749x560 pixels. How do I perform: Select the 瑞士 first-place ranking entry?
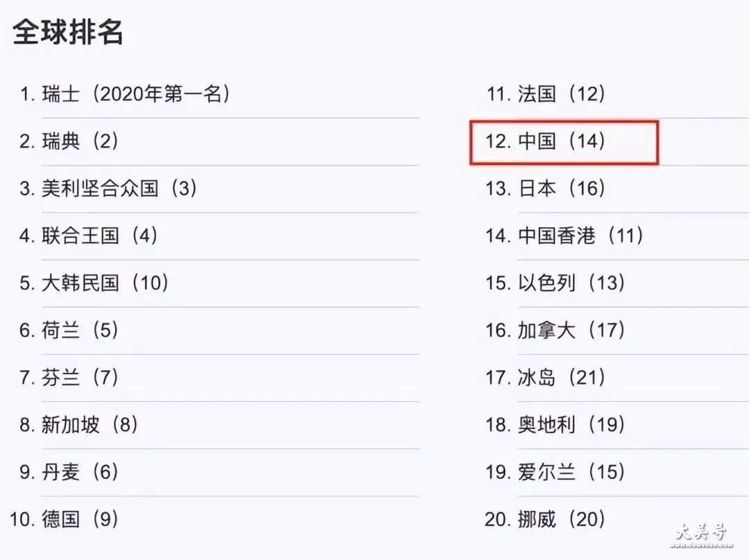[x=125, y=94]
